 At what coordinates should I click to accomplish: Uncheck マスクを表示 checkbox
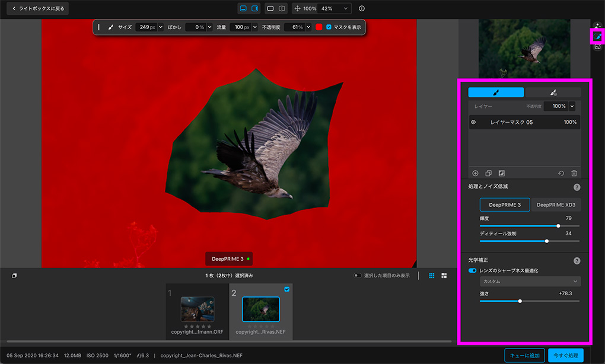click(x=329, y=27)
